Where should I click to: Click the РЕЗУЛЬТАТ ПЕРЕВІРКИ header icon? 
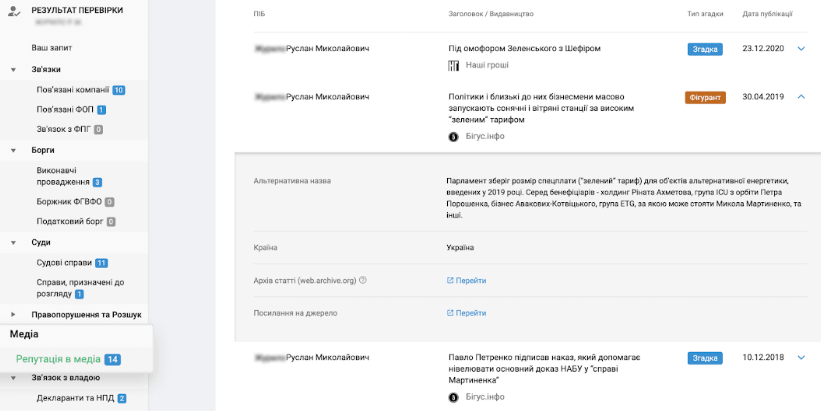tap(16, 13)
